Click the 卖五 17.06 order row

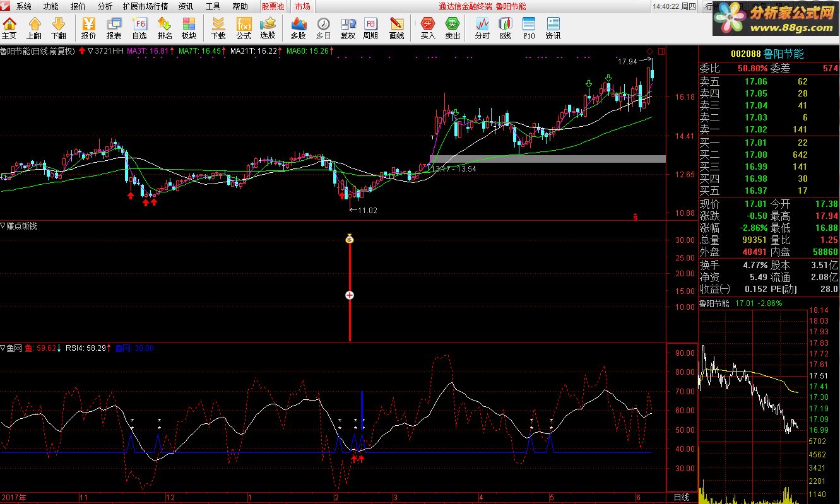click(x=769, y=81)
